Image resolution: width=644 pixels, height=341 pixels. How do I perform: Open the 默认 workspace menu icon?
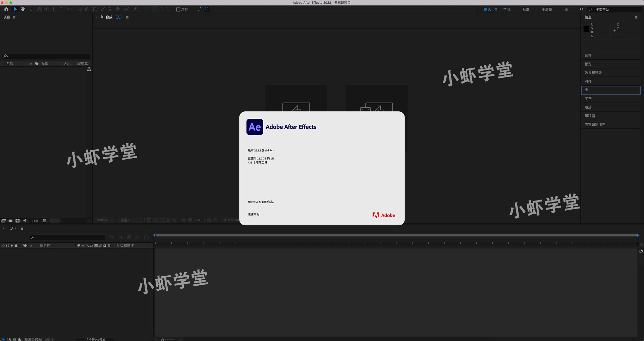496,9
